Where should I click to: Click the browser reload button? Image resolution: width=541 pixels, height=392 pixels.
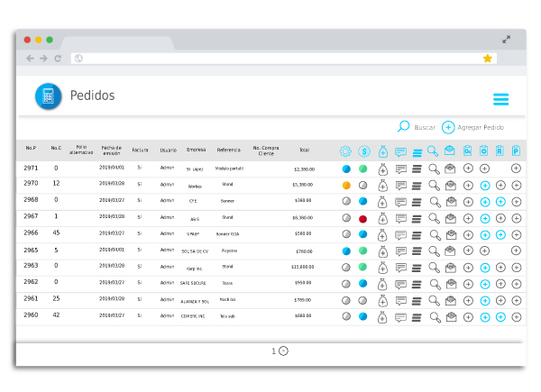click(58, 58)
